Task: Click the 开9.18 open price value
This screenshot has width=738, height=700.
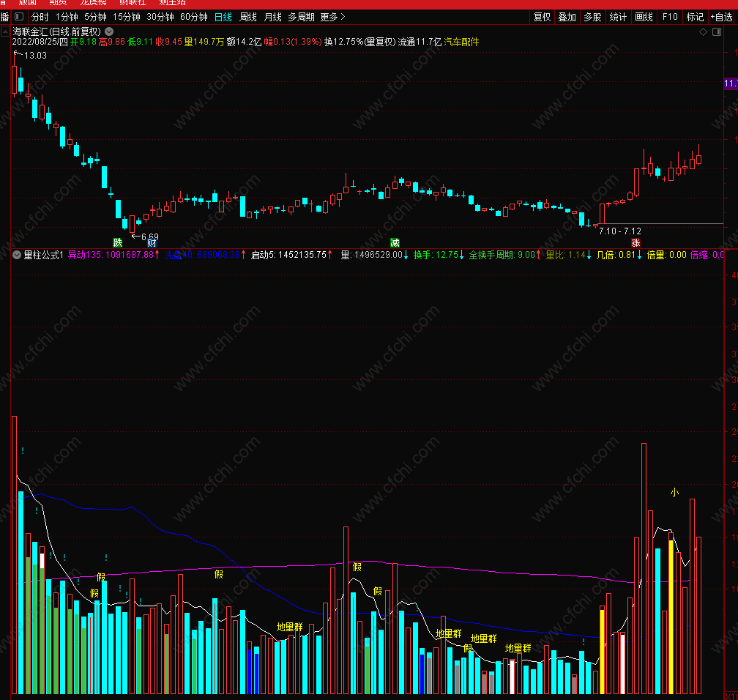Action: pyautogui.click(x=83, y=42)
